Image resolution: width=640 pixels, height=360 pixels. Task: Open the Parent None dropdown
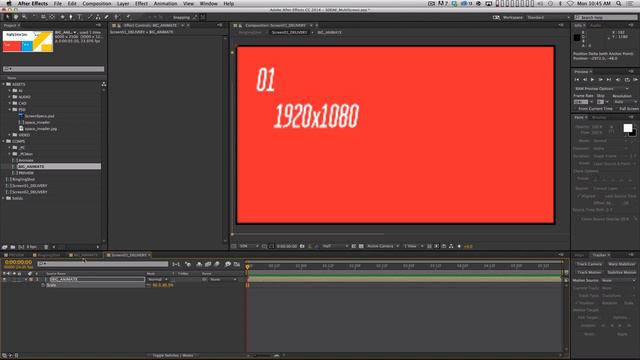pos(223,280)
